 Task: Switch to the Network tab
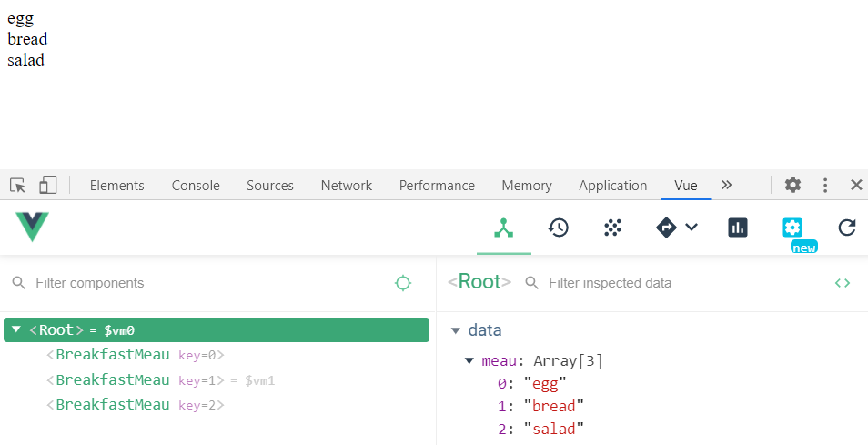[346, 186]
